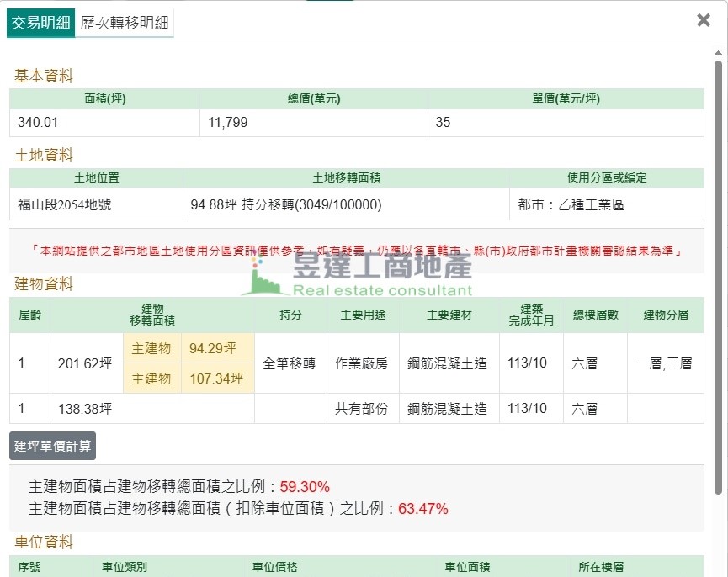Screen dimensions: 728x577
Task: Click the 63.47% ratio value
Action: click(422, 509)
